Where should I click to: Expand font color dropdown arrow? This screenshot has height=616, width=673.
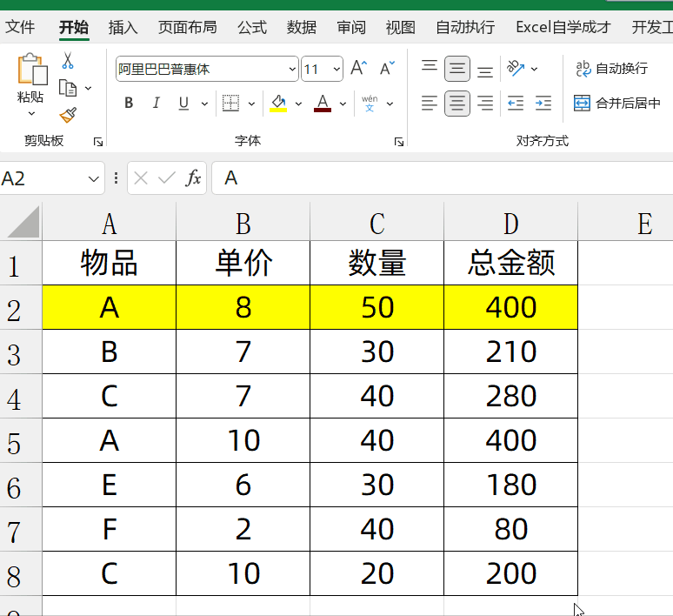point(343,104)
